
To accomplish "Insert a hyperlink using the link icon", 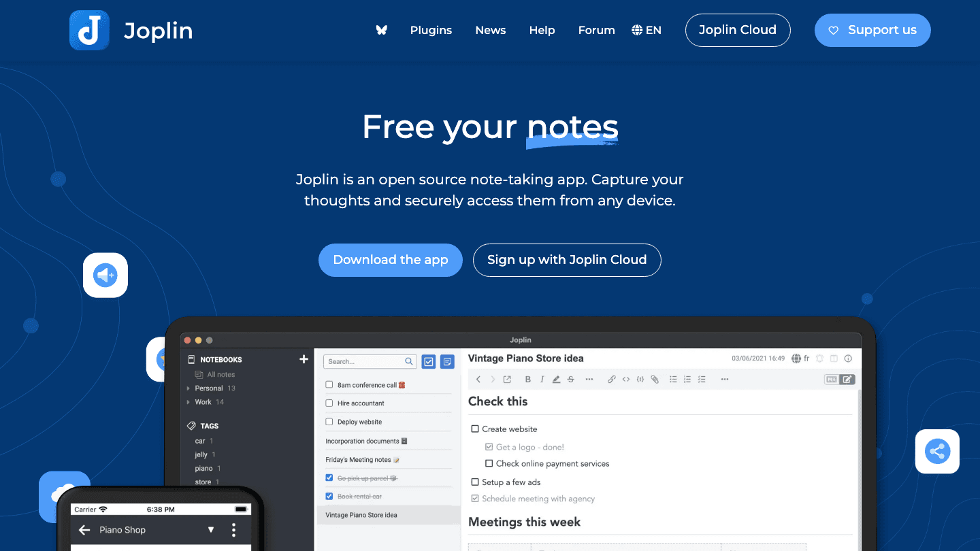I will [x=612, y=380].
